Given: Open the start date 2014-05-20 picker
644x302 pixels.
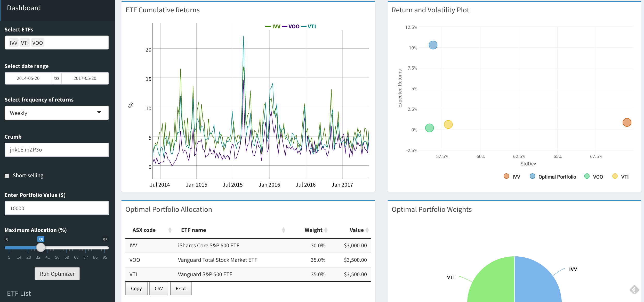Looking at the screenshot, I should pos(28,78).
